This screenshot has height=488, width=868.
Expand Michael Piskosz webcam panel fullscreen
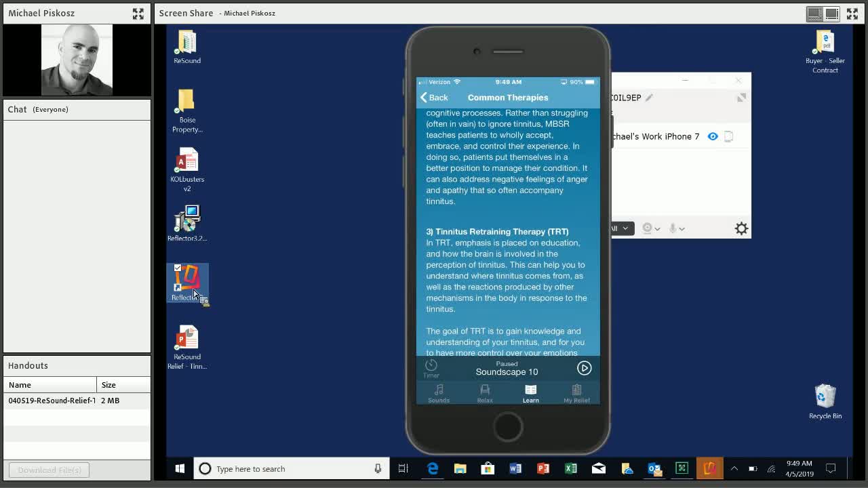click(x=138, y=13)
